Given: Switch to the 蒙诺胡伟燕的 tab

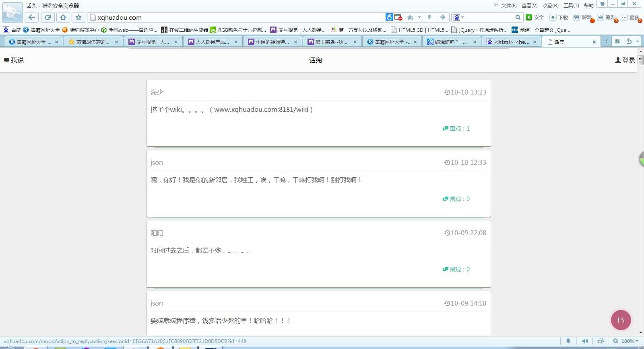Looking at the screenshot, I should (x=93, y=42).
